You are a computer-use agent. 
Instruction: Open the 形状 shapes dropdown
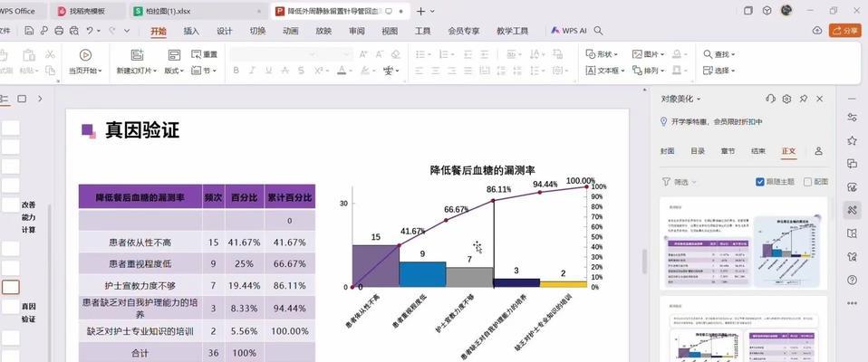602,54
